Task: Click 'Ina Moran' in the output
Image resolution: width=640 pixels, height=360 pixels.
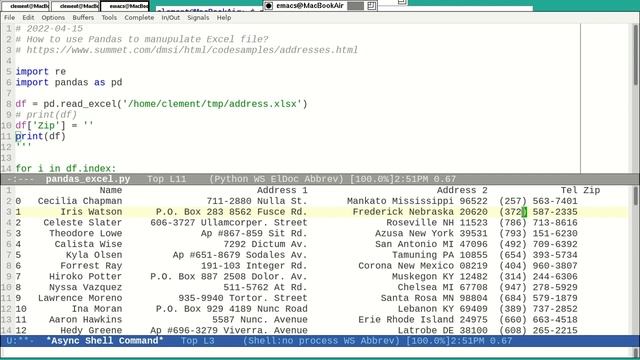Action: pyautogui.click(x=97, y=309)
